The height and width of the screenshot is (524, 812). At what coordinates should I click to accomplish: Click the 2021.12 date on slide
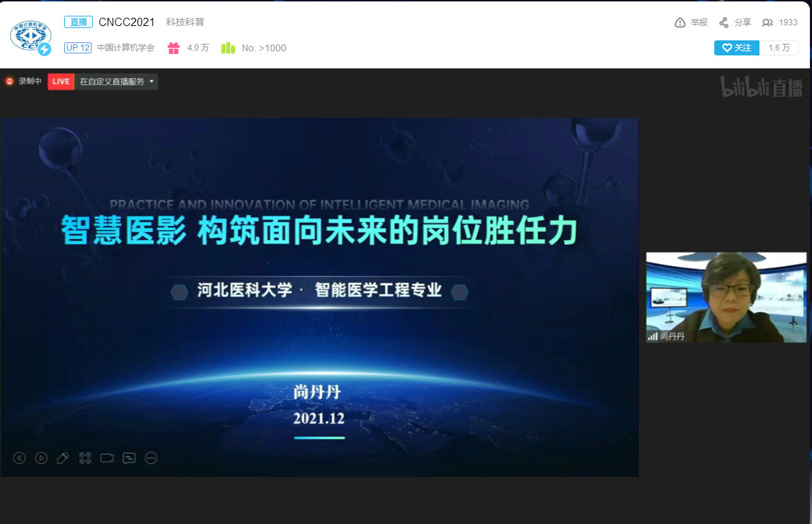click(x=319, y=418)
